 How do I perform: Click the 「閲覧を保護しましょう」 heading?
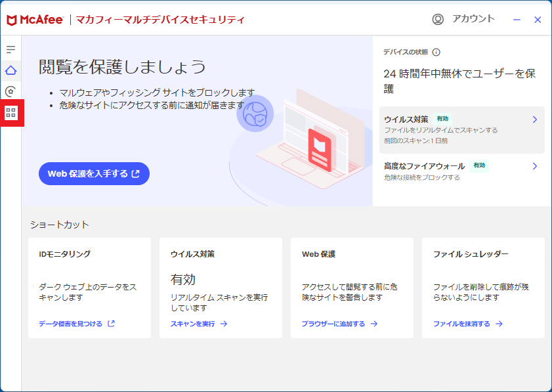[122, 67]
